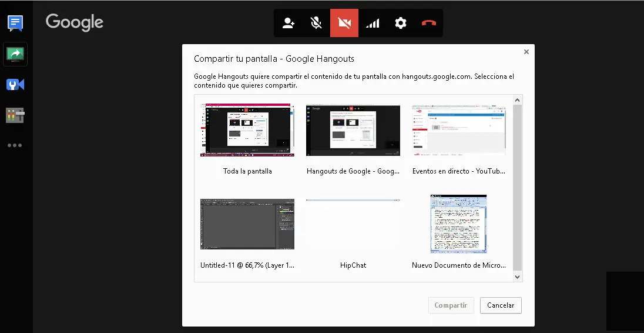Pick the Untitled-11 Photoshop window thumbnail
The width and height of the screenshot is (644, 333).
(247, 224)
